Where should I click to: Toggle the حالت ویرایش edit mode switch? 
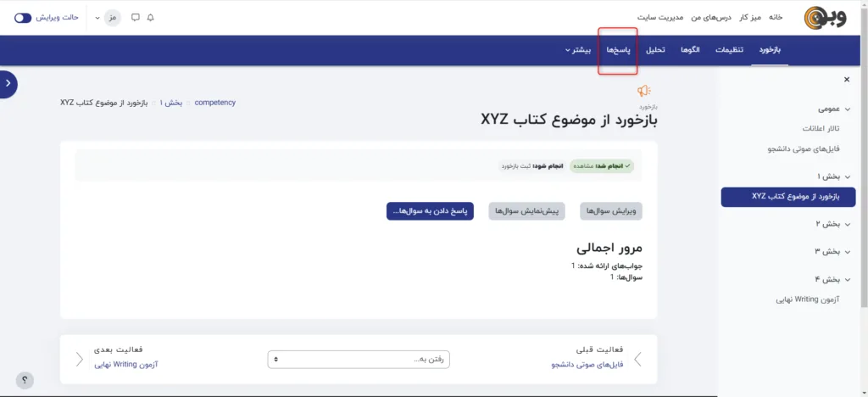(23, 17)
